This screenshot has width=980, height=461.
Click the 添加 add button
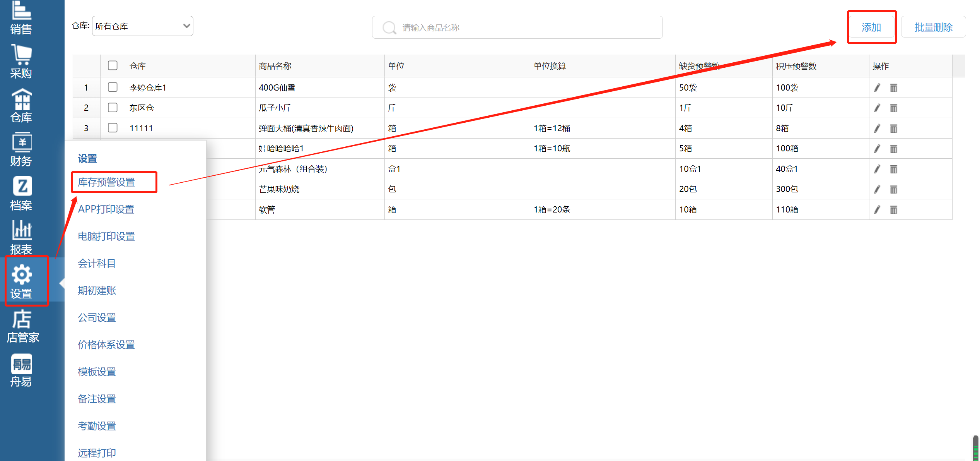(871, 27)
